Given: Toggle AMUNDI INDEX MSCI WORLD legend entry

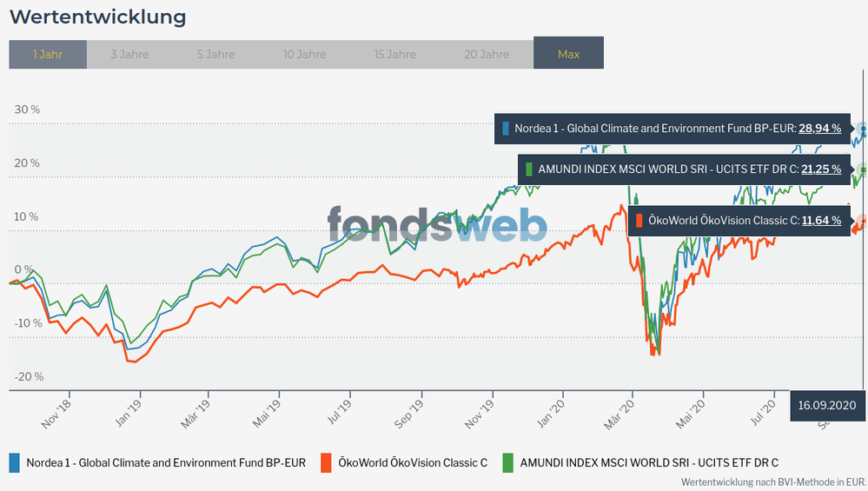Looking at the screenshot, I should [x=648, y=462].
